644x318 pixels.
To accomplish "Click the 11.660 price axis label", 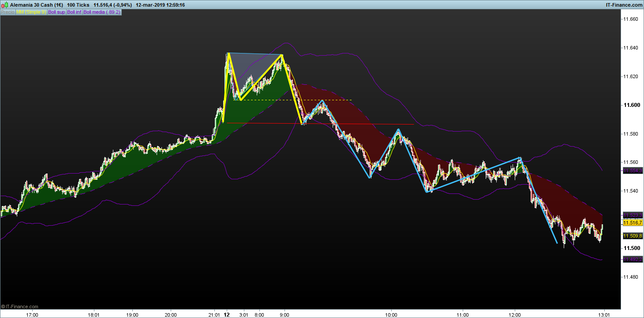I will tap(630, 19).
